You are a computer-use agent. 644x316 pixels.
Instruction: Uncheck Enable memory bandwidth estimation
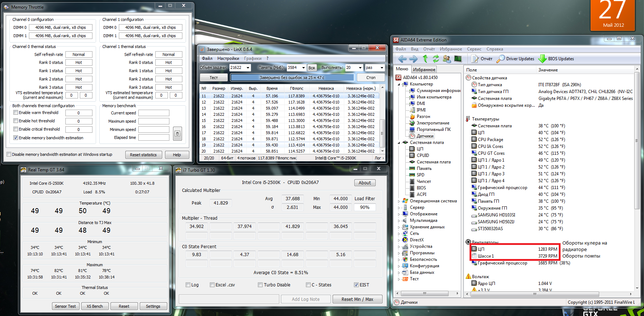pos(16,138)
